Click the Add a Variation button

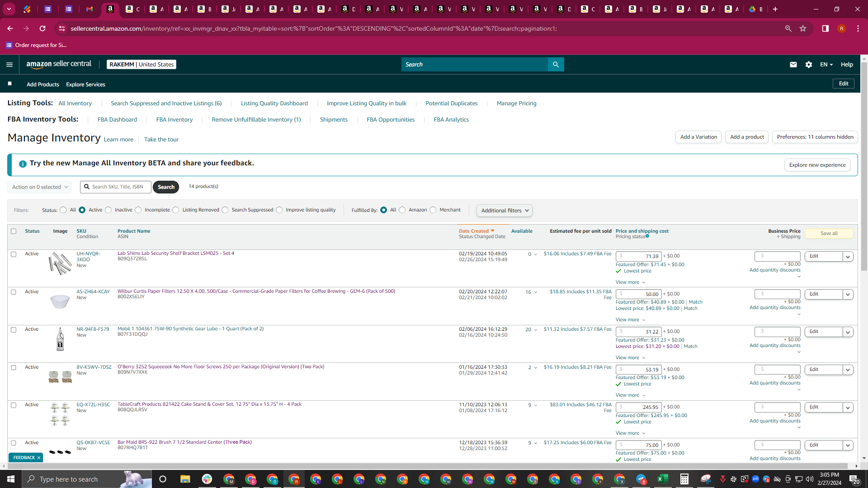click(x=698, y=137)
